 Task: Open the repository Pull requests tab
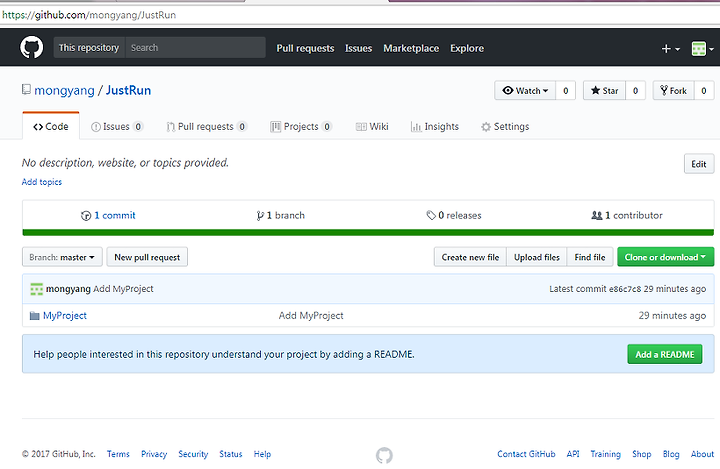coord(207,126)
